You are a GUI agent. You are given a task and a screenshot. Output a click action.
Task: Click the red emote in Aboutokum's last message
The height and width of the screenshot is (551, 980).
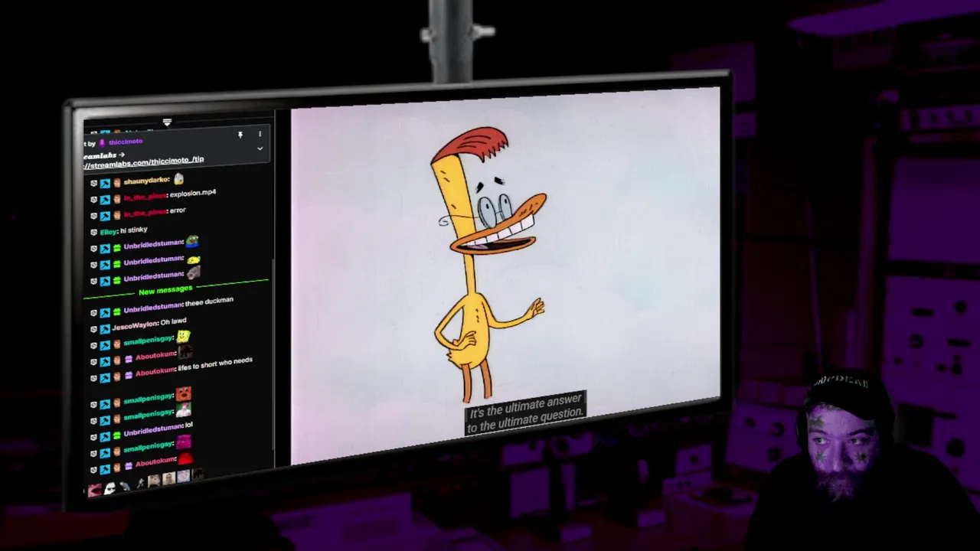(185, 458)
